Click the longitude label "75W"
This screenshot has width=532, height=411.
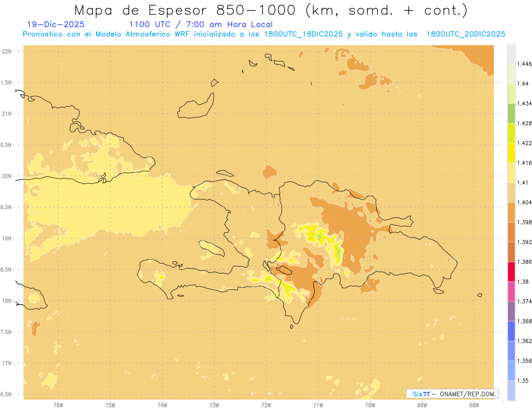[110, 405]
